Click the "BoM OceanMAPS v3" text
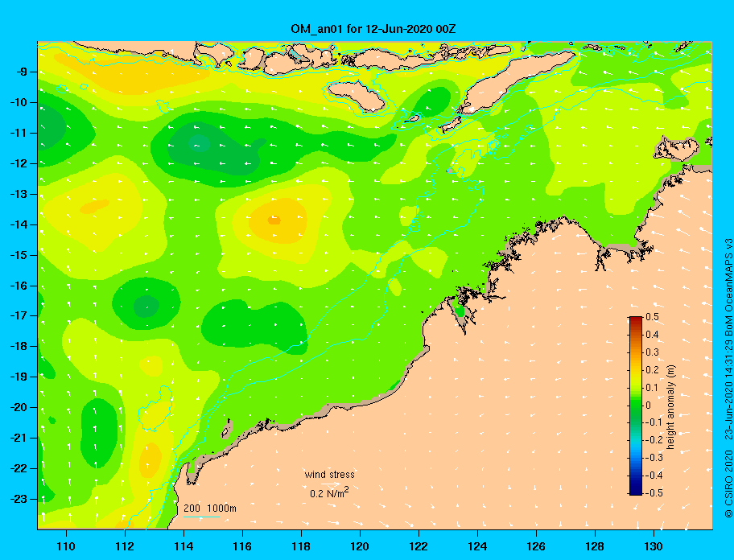This screenshot has height=560, width=734. 728,288
